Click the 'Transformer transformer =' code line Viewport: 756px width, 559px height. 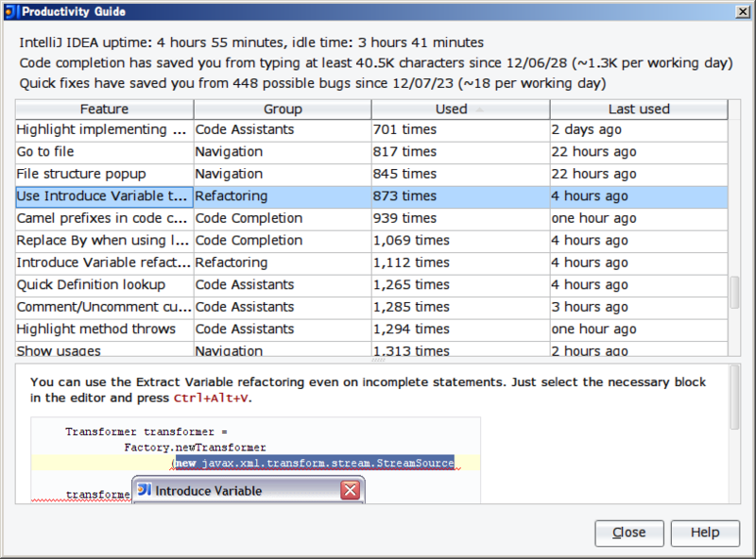(146, 432)
